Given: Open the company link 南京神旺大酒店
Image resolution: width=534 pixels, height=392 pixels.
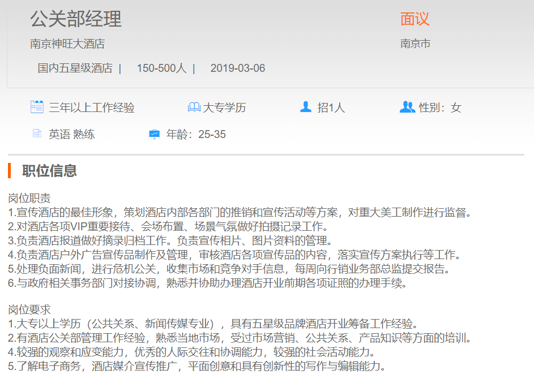Looking at the screenshot, I should (67, 44).
